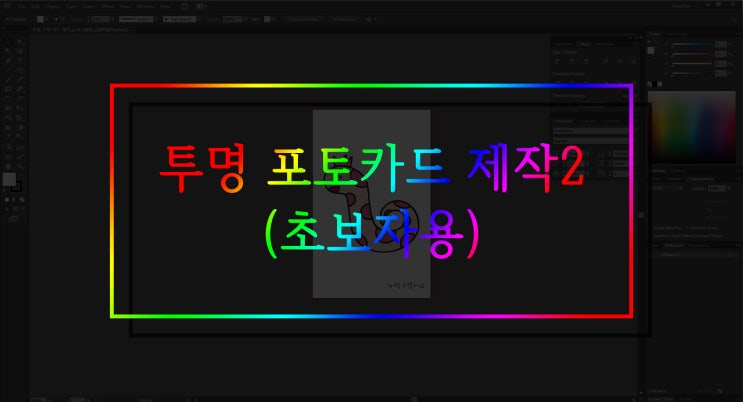Click the second Color panel slider
The image size is (743, 402).
click(692, 54)
